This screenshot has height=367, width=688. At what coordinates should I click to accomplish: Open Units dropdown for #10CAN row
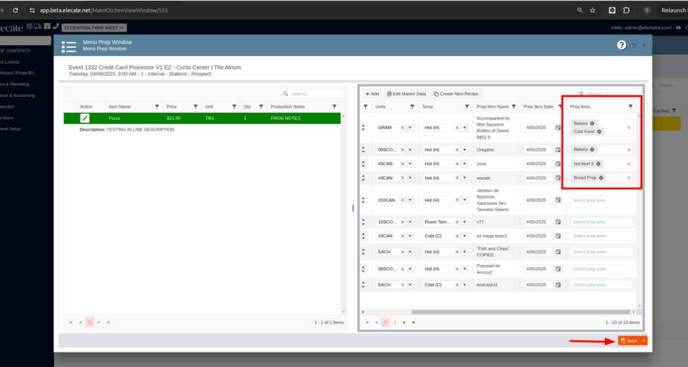pos(410,200)
